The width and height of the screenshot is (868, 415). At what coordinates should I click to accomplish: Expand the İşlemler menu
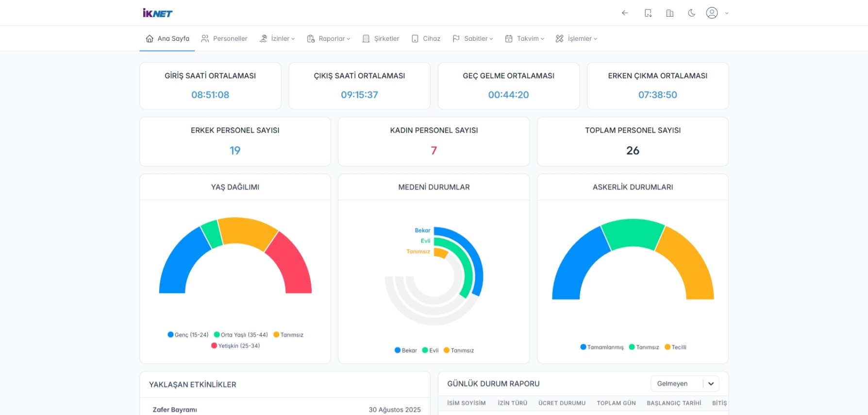pos(576,38)
